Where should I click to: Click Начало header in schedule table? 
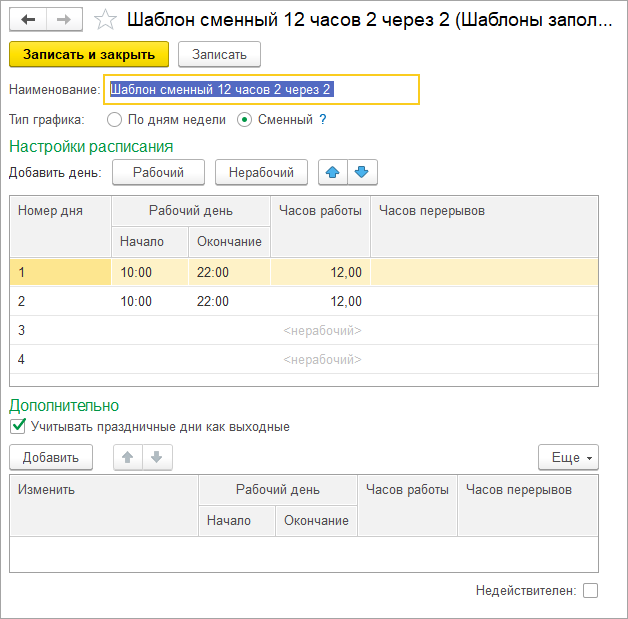(x=150, y=241)
